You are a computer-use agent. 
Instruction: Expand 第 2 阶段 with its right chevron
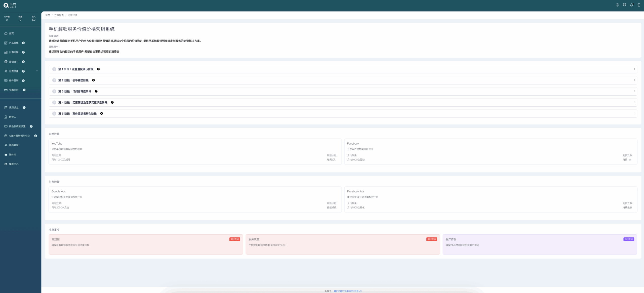point(635,80)
